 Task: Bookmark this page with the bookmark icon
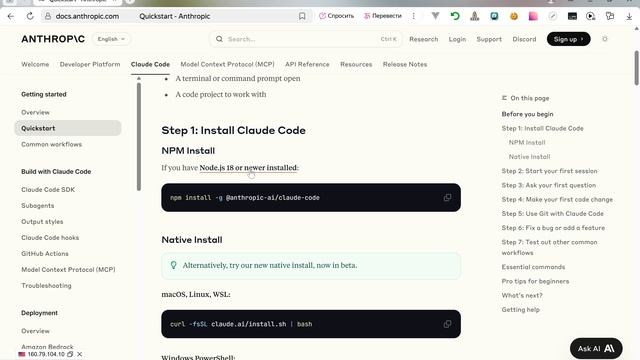click(x=302, y=16)
